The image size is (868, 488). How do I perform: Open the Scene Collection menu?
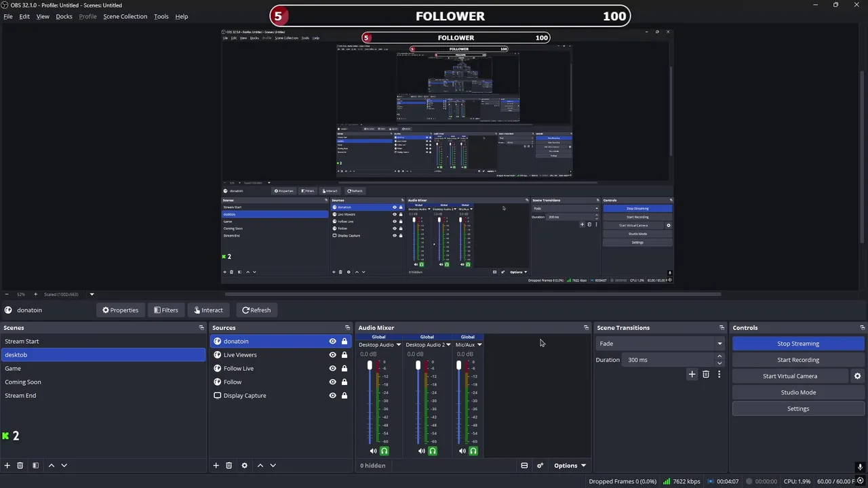[x=125, y=16]
